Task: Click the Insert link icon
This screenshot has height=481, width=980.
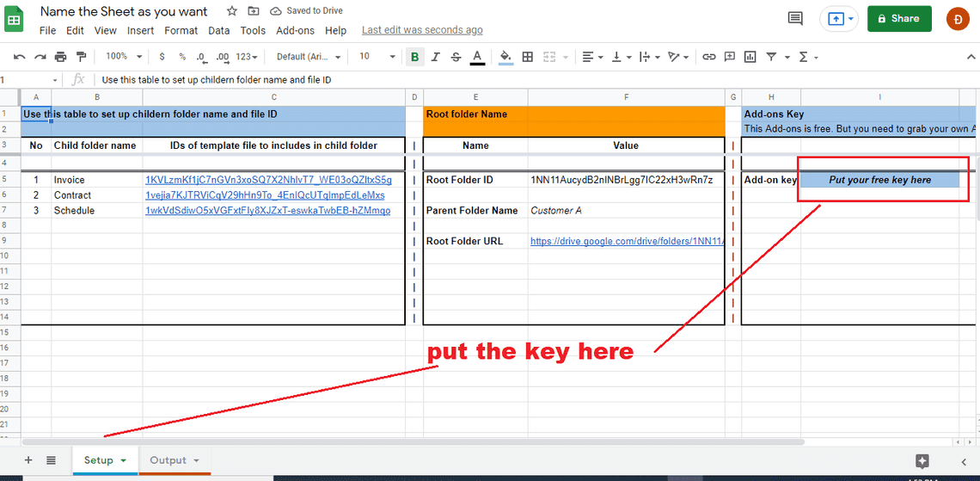Action: click(x=708, y=57)
